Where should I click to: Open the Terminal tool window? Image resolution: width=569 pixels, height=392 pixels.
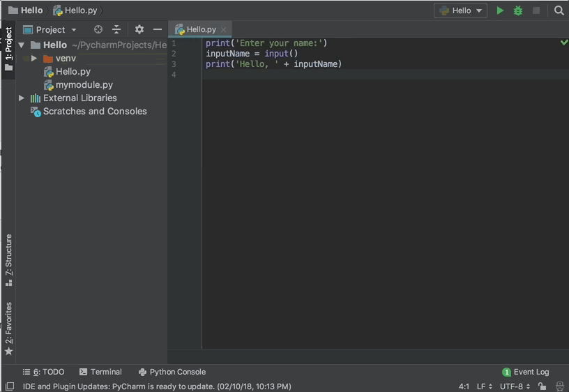point(100,372)
